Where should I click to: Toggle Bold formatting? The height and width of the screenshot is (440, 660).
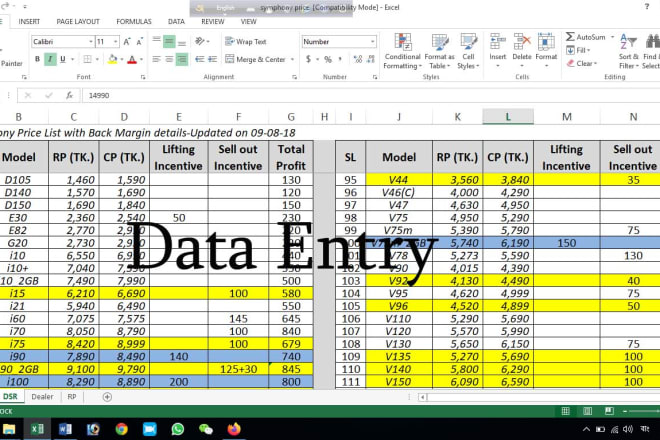(x=37, y=59)
